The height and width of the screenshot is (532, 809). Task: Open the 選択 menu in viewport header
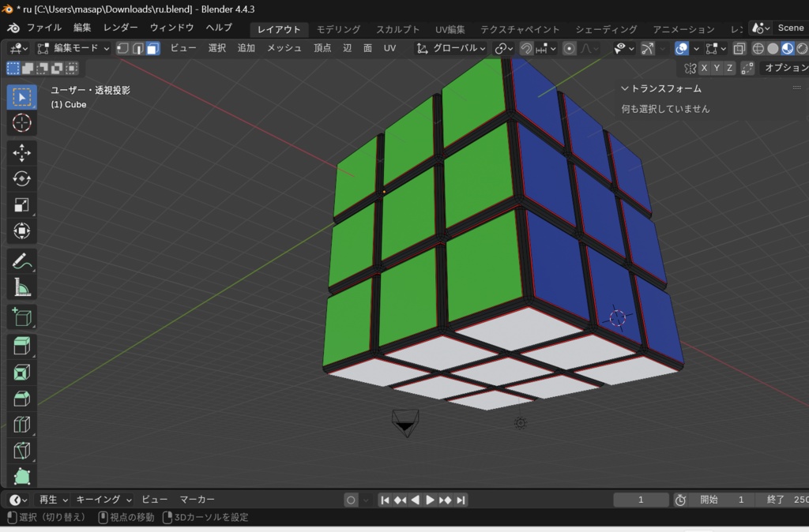(217, 48)
